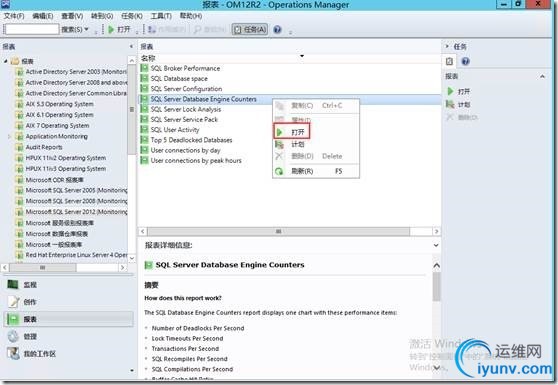Click SQL Server Service Pack report icon
This screenshot has height=385, width=558.
coord(144,120)
